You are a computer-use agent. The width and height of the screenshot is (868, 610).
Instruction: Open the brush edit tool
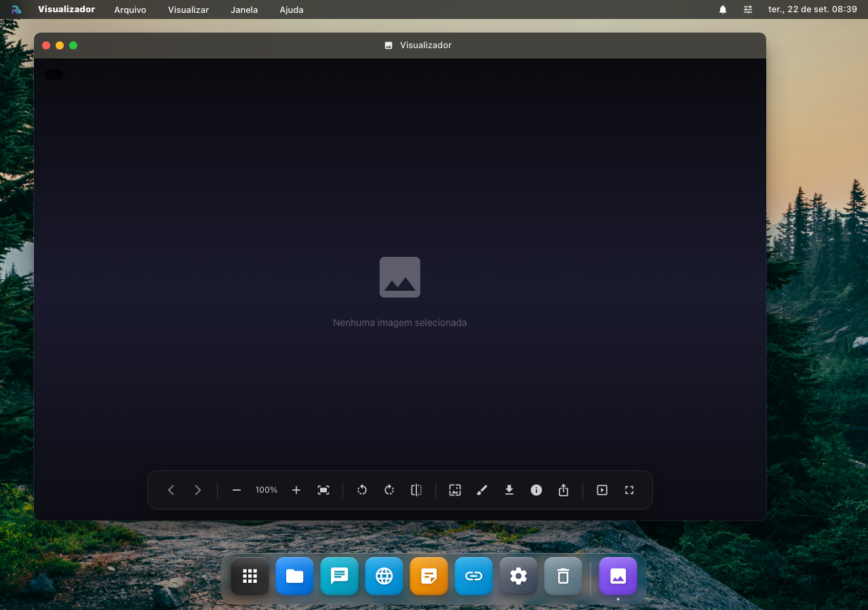(482, 490)
